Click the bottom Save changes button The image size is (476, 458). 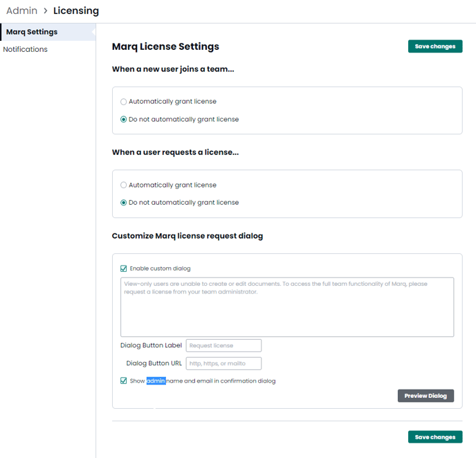pos(435,437)
